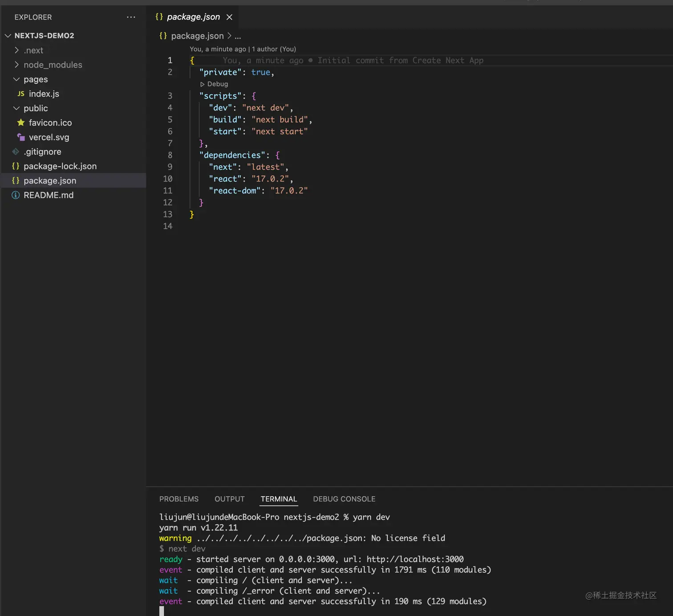Click line number 8 in the gutter

tap(170, 155)
